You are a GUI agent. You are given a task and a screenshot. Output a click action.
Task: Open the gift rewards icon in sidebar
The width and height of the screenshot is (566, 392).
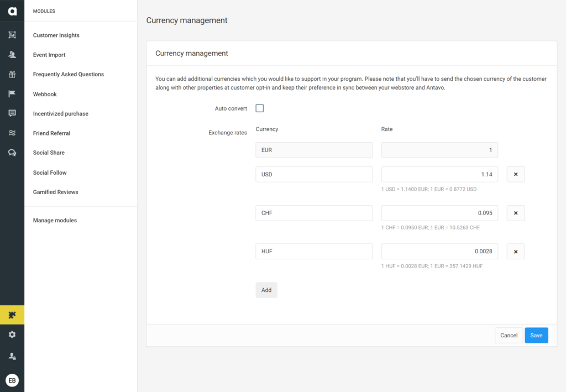click(x=12, y=74)
